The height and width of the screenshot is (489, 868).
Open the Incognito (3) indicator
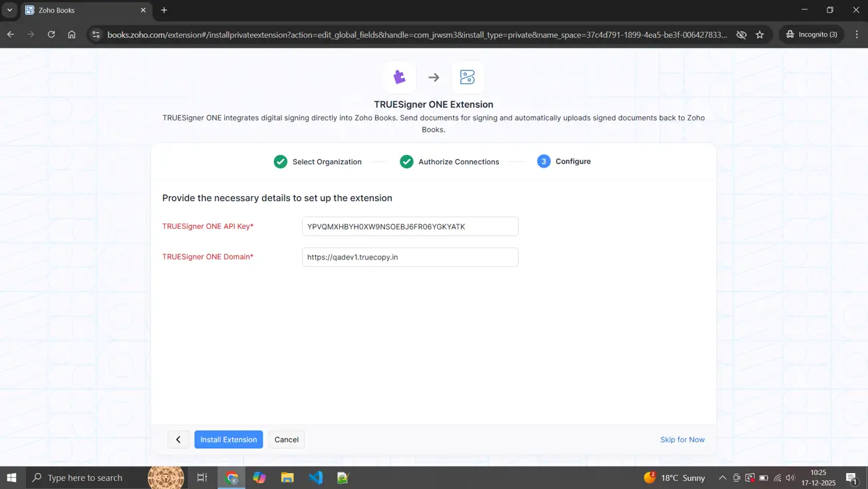coord(811,35)
